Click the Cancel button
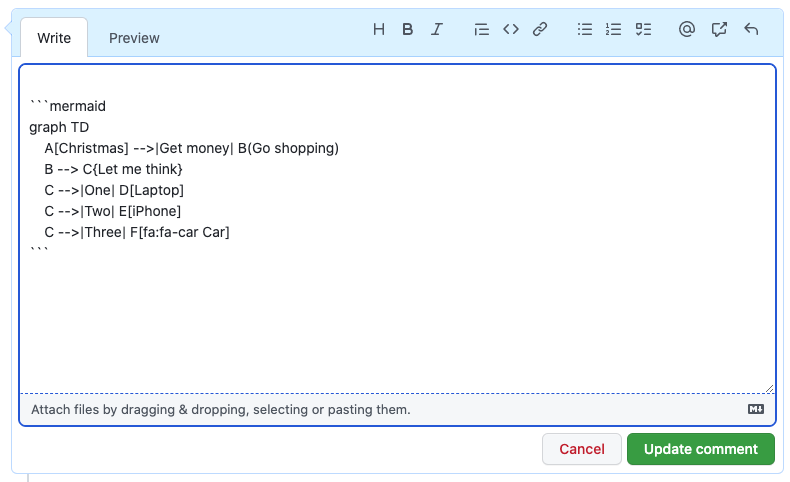 click(581, 449)
